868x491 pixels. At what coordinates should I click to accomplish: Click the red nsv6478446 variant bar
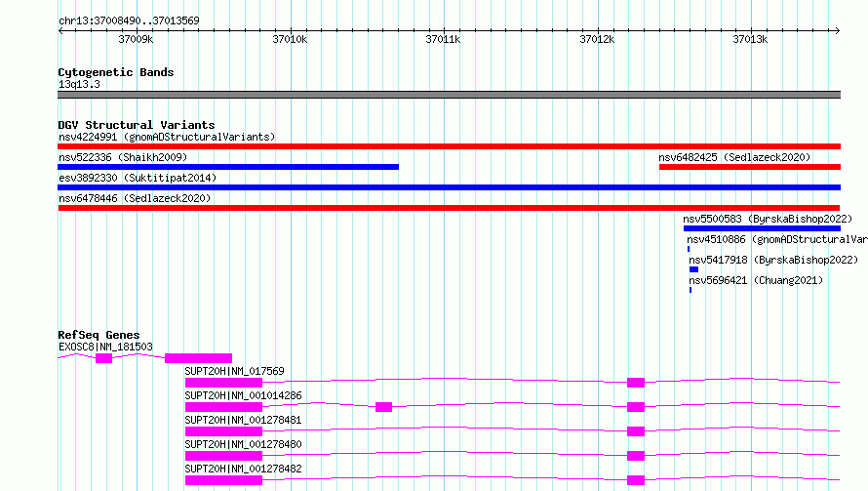449,208
